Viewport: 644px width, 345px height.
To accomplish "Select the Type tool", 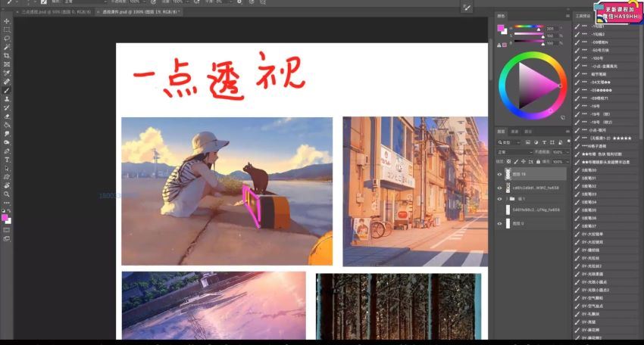I will coord(7,160).
